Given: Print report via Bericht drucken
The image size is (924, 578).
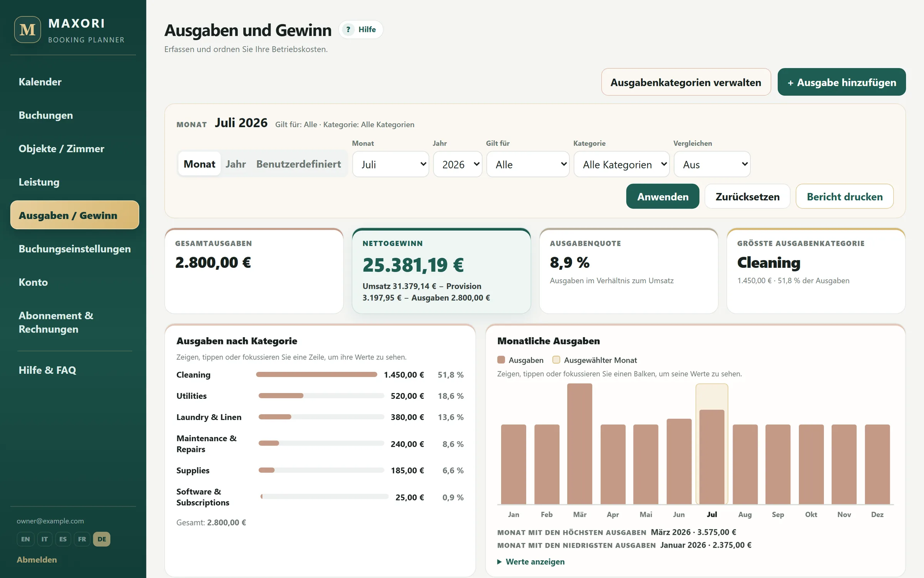Looking at the screenshot, I should pyautogui.click(x=845, y=197).
